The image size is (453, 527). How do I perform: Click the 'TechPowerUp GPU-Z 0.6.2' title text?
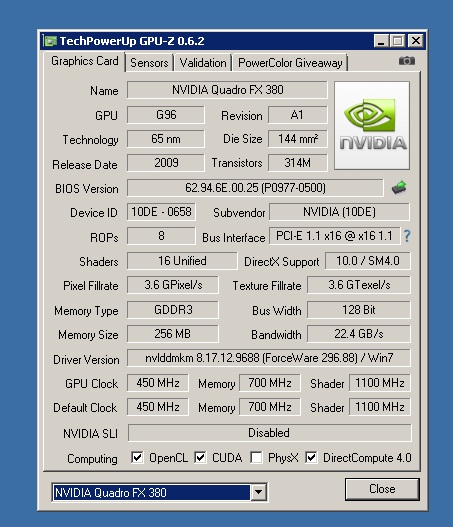(x=132, y=41)
